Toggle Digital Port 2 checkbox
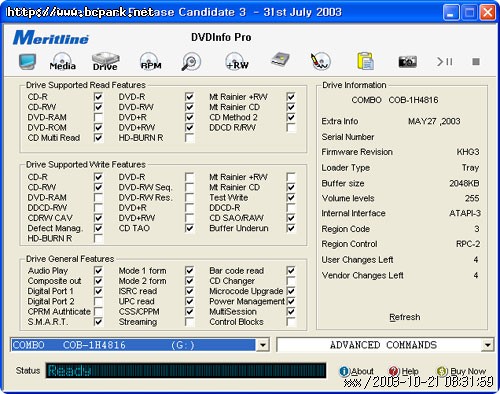500x394 pixels. [98, 301]
